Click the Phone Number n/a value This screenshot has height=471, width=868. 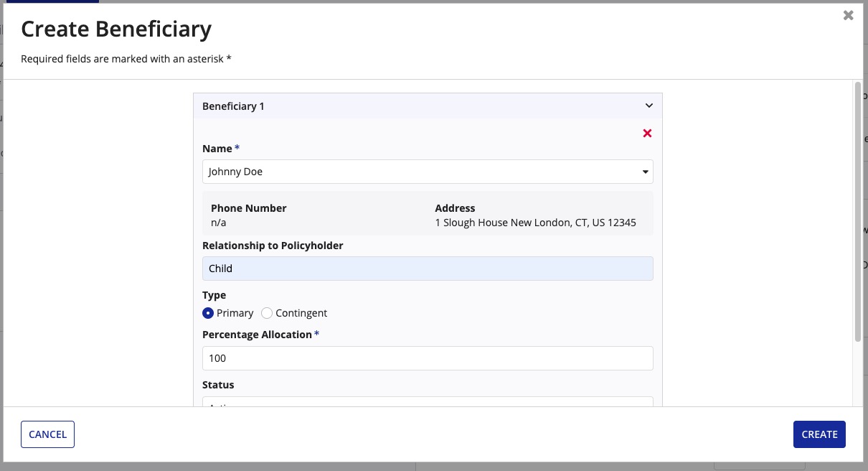tap(219, 223)
